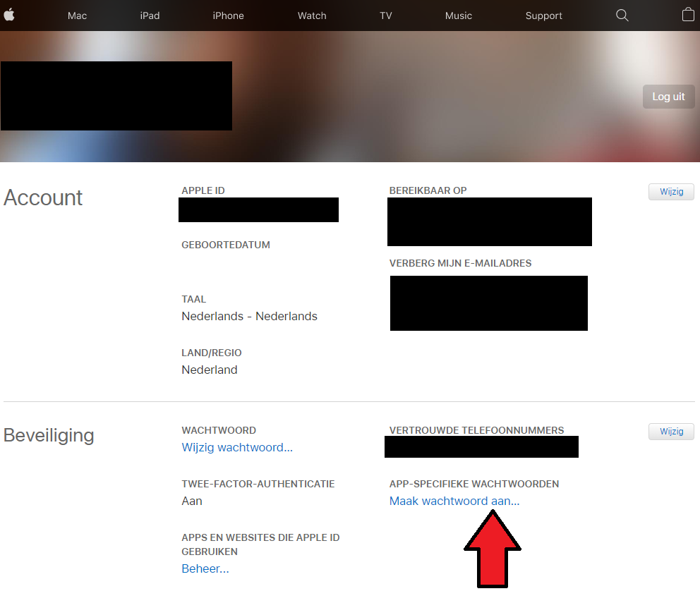Click the LAND/REGIO label
The image size is (700, 615).
pos(212,353)
